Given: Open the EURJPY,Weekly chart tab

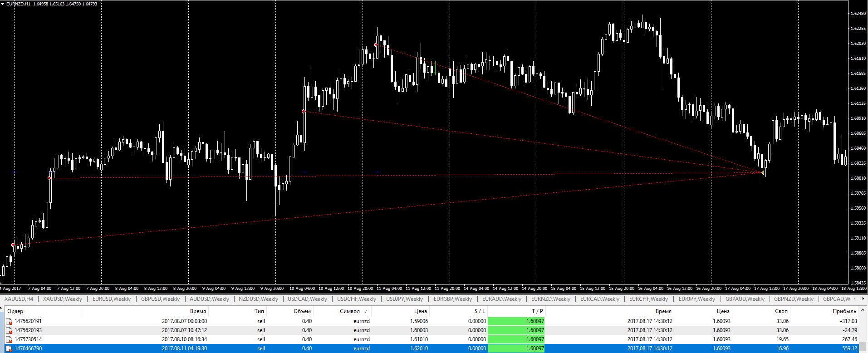Looking at the screenshot, I should click(697, 299).
